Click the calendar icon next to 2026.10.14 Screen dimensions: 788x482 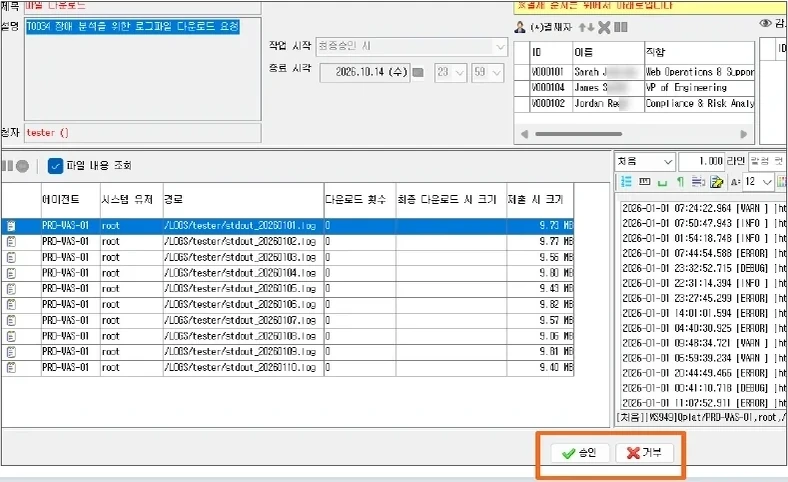418,72
